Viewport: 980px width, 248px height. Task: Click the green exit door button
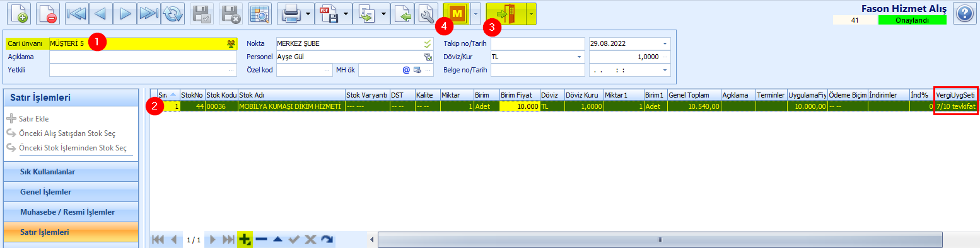point(506,14)
